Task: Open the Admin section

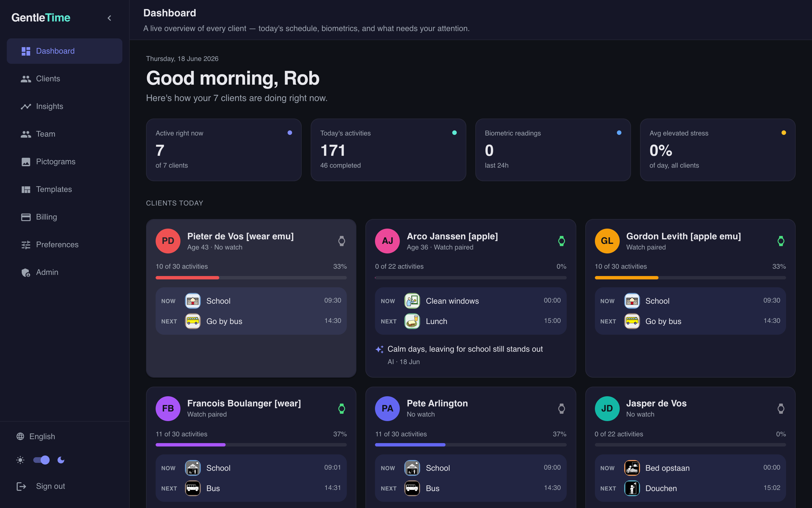Action: click(x=64, y=272)
